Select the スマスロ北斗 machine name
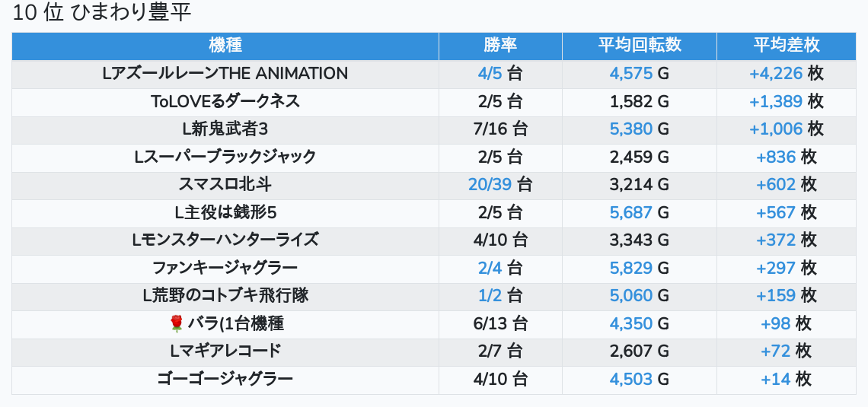Screen dimensions: 868x407 225,185
